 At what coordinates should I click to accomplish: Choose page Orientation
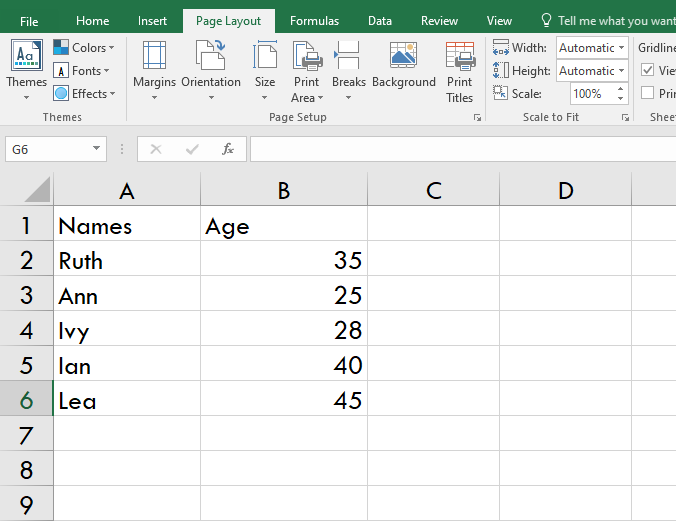click(211, 70)
